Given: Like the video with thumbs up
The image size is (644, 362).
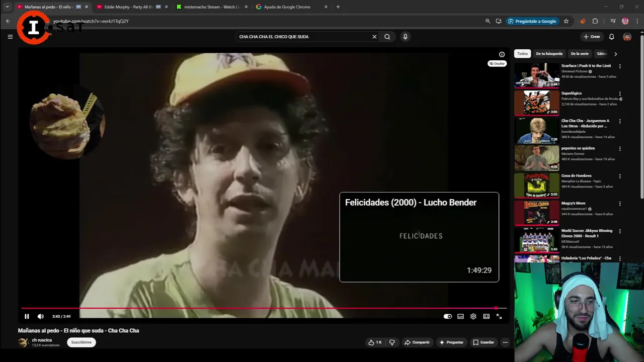Looking at the screenshot, I should pyautogui.click(x=375, y=342).
